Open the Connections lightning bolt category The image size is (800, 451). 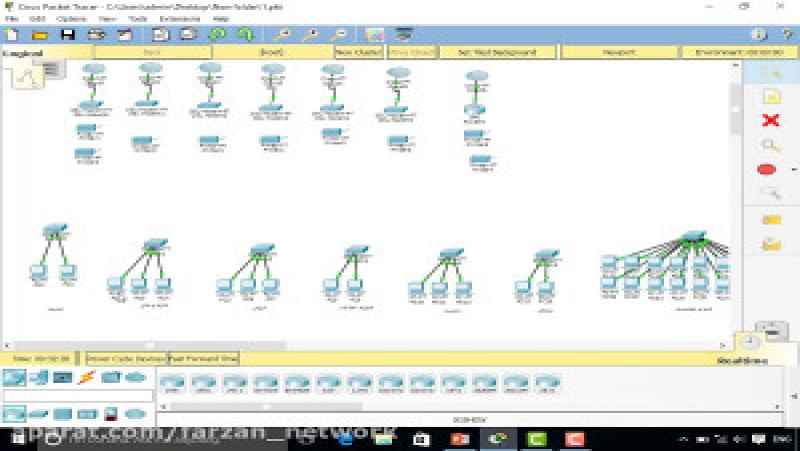pos(86,377)
